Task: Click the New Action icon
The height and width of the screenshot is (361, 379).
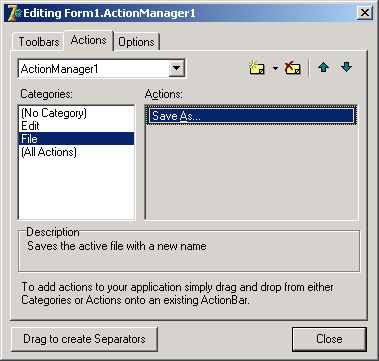Action: tap(257, 68)
